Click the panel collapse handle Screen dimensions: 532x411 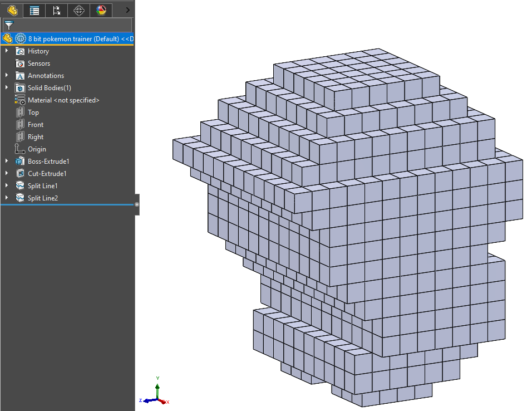[x=137, y=204]
